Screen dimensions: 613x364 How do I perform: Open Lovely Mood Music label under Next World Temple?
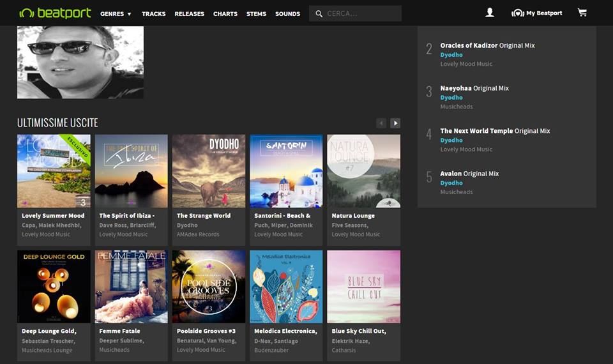click(466, 149)
